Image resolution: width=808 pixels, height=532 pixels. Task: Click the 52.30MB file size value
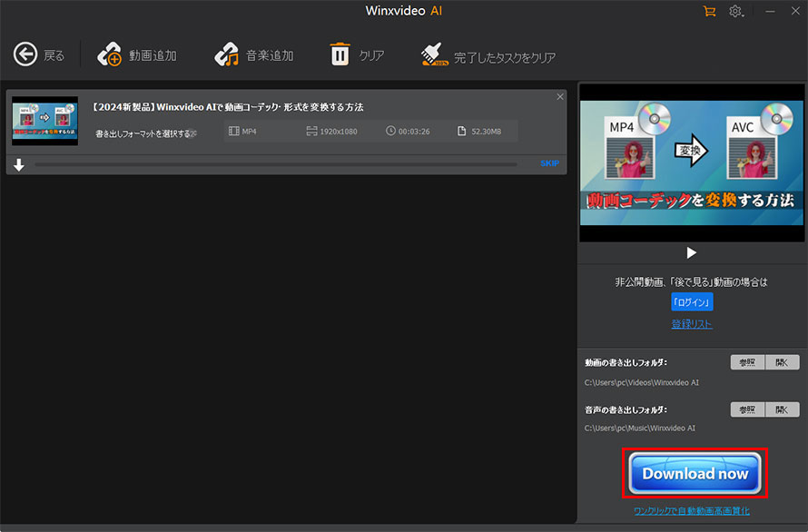[x=486, y=132]
